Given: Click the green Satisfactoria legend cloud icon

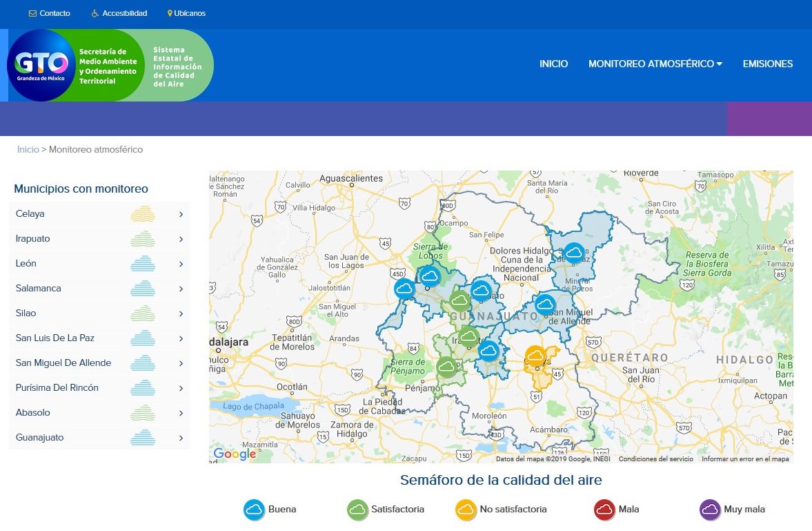Looking at the screenshot, I should [x=357, y=510].
